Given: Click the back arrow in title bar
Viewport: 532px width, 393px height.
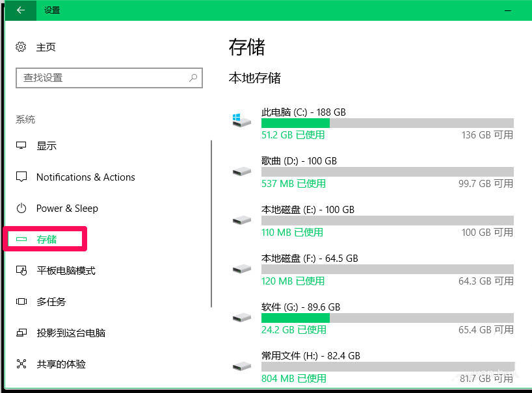Looking at the screenshot, I should 21,10.
